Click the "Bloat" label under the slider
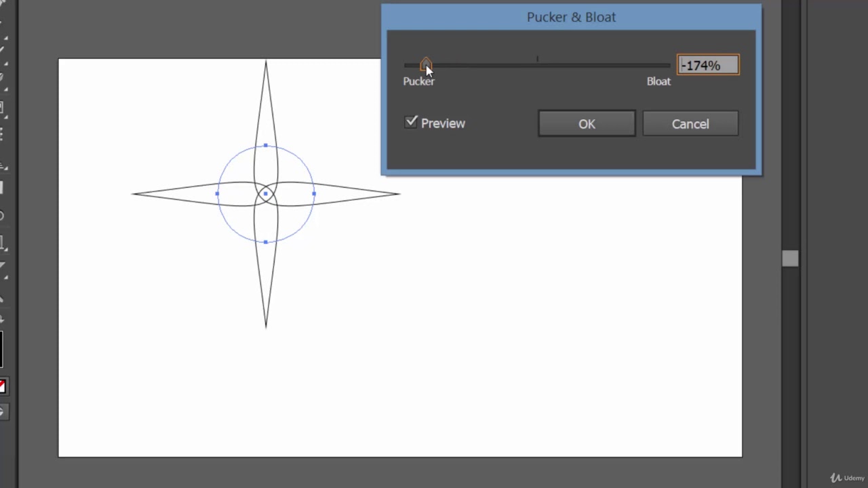 click(x=658, y=81)
